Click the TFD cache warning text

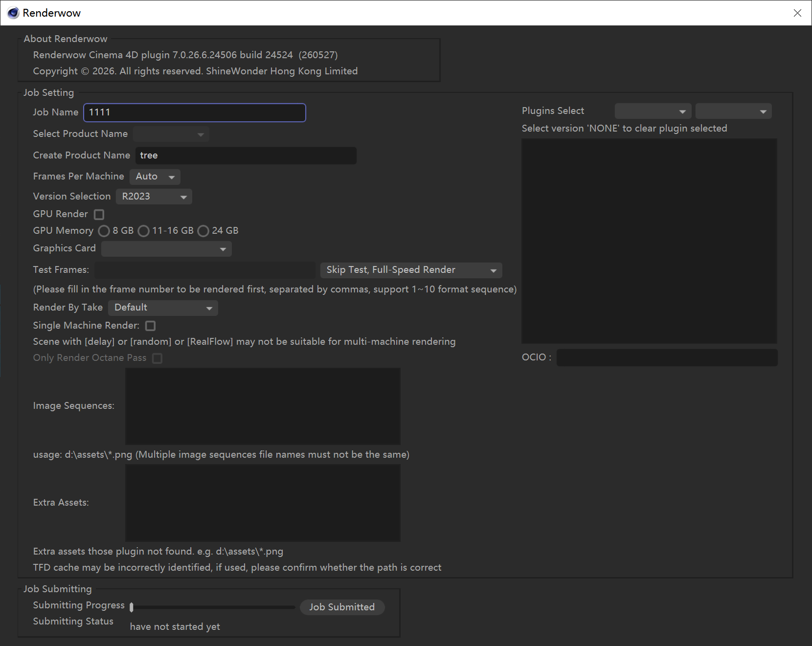tap(237, 568)
